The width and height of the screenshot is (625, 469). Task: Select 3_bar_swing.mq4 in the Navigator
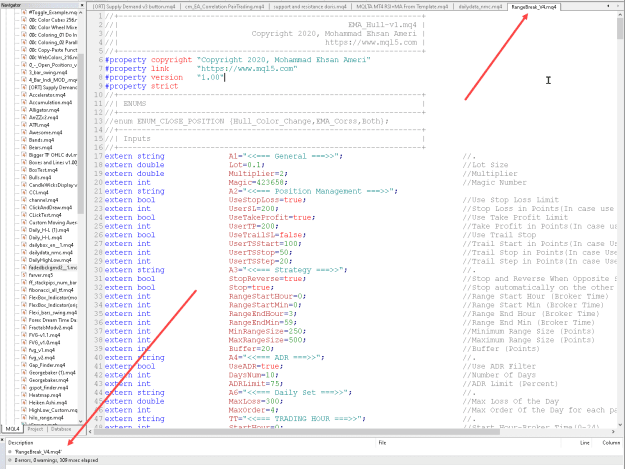(48, 72)
